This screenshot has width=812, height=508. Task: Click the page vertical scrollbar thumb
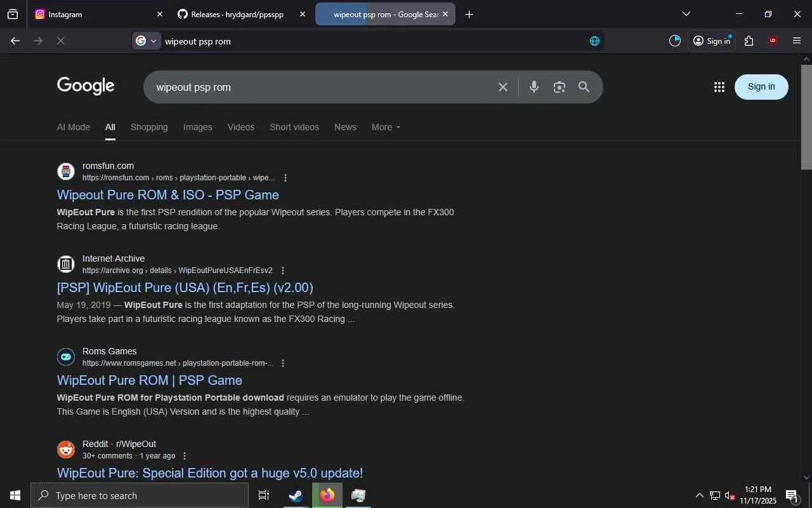(806, 116)
